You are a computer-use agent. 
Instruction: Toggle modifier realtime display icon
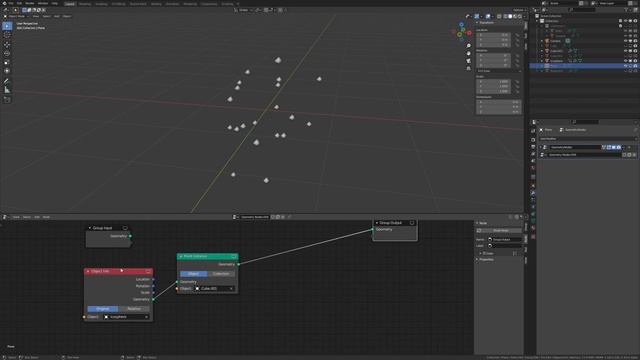[613, 147]
